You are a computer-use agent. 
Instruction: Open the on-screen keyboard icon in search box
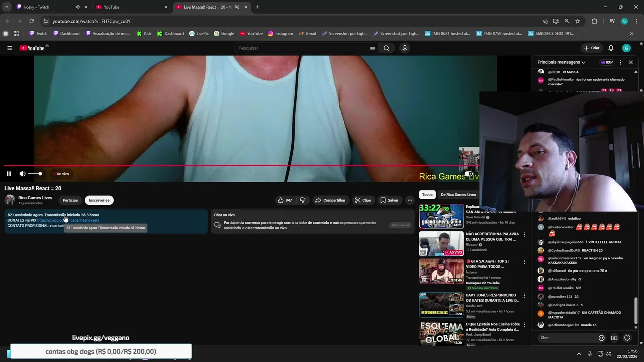373,48
